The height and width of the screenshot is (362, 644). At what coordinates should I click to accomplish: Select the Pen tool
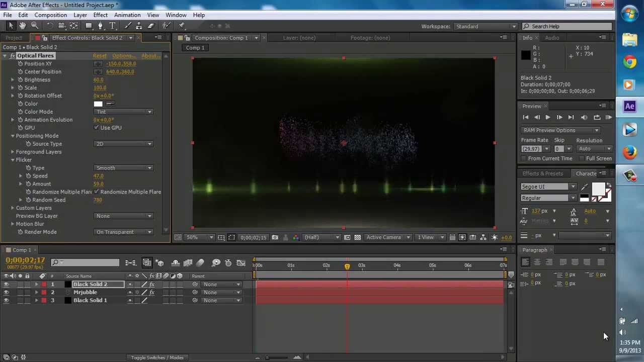101,26
